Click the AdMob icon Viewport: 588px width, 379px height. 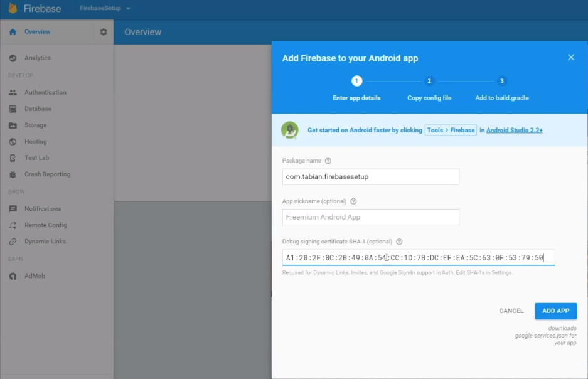tap(13, 276)
